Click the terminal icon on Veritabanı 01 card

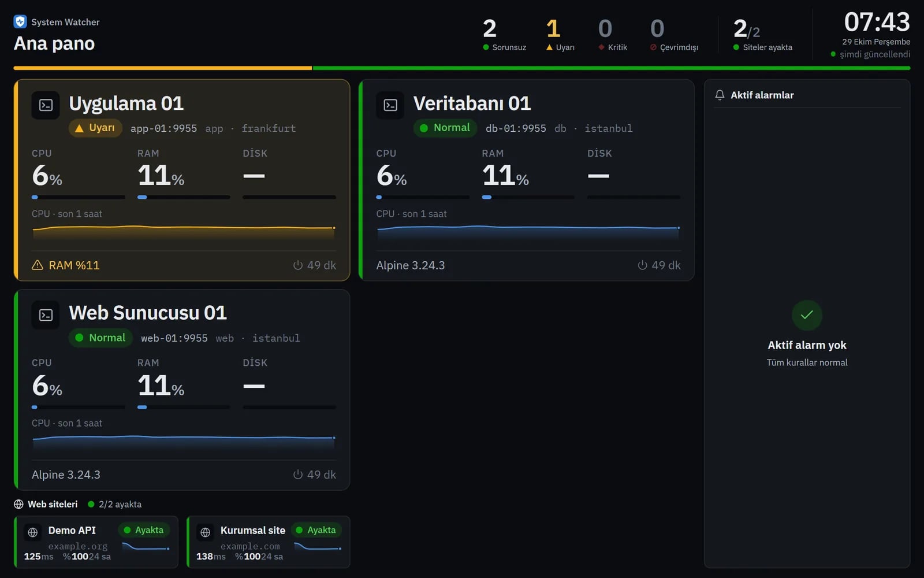[390, 105]
